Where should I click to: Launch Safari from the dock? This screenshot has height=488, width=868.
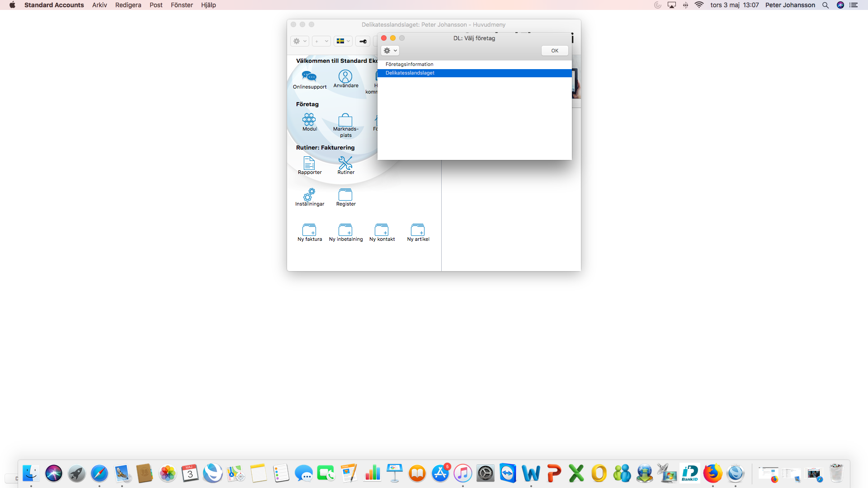click(x=99, y=473)
